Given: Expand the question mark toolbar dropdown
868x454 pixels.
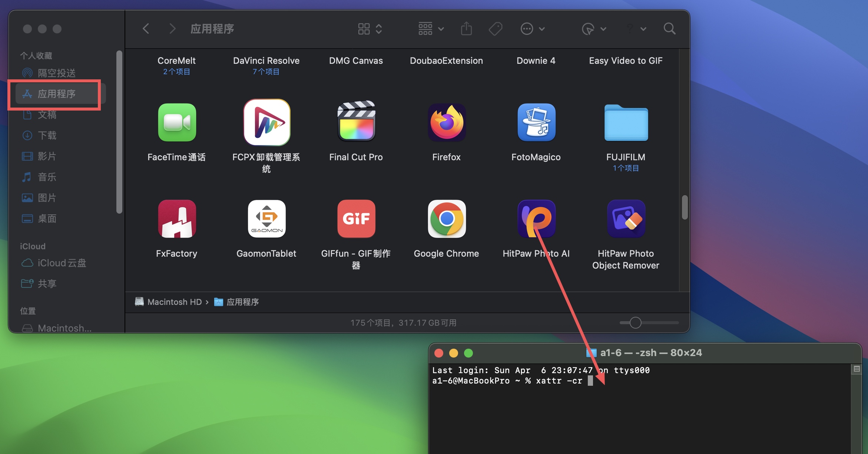Looking at the screenshot, I should [636, 29].
